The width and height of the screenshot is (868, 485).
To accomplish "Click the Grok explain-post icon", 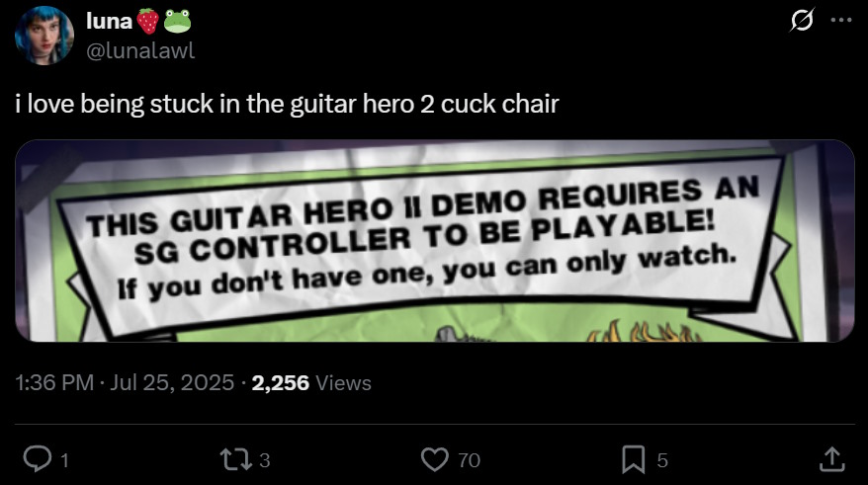I will pos(802,21).
